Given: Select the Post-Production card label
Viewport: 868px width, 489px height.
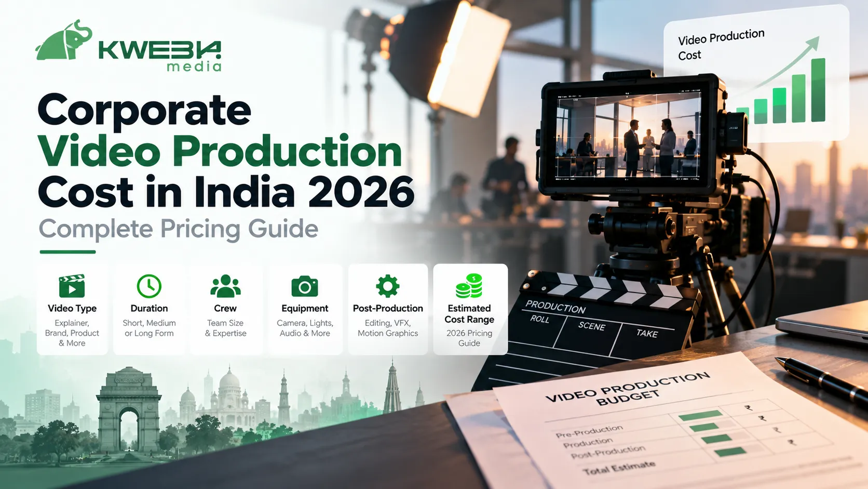Looking at the screenshot, I should tap(388, 308).
